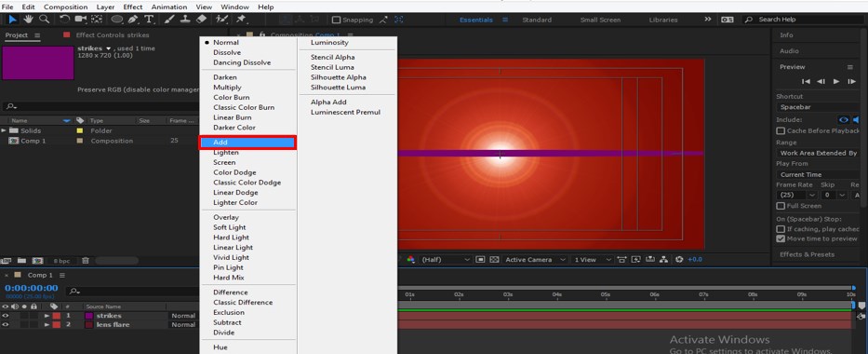The width and height of the screenshot is (868, 354).
Task: Delete selected project item with trash icon
Action: click(86, 260)
